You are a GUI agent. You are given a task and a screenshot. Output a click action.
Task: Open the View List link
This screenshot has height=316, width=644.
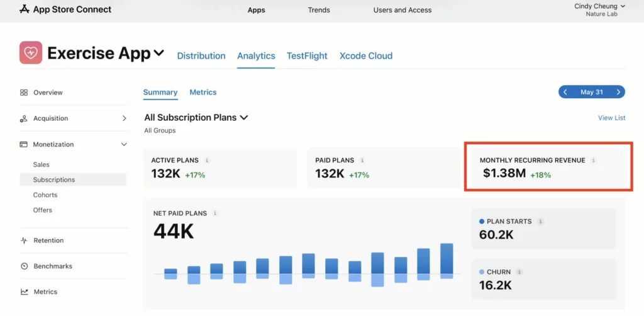pyautogui.click(x=611, y=118)
